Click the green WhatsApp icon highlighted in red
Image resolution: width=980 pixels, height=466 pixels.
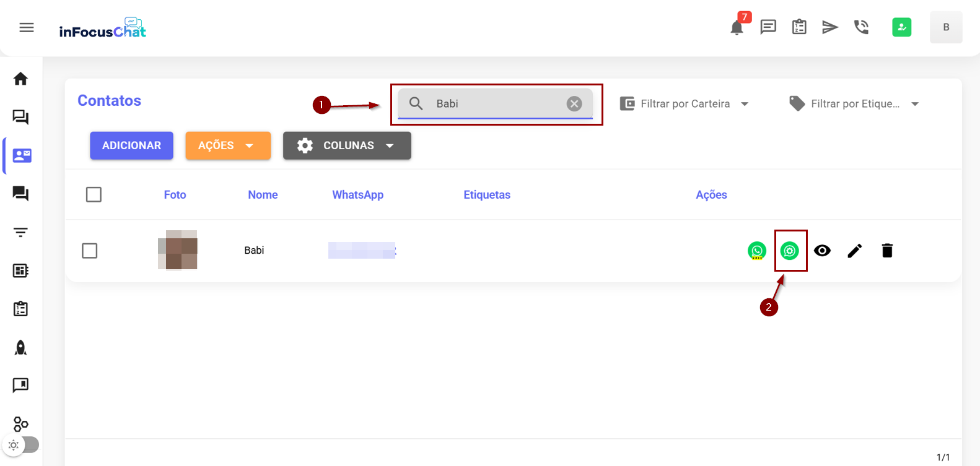pyautogui.click(x=789, y=251)
